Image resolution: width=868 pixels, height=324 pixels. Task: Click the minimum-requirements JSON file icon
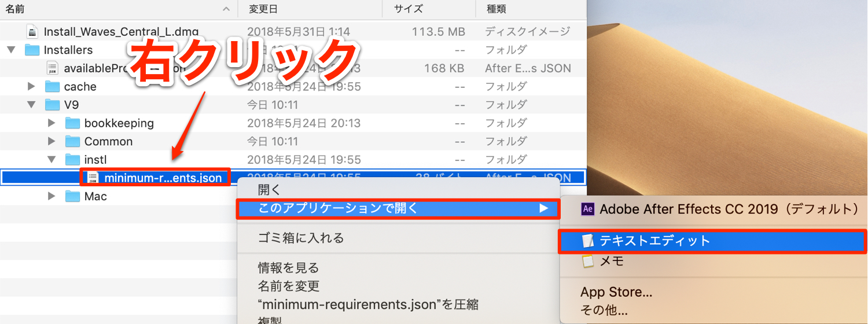coord(93,178)
